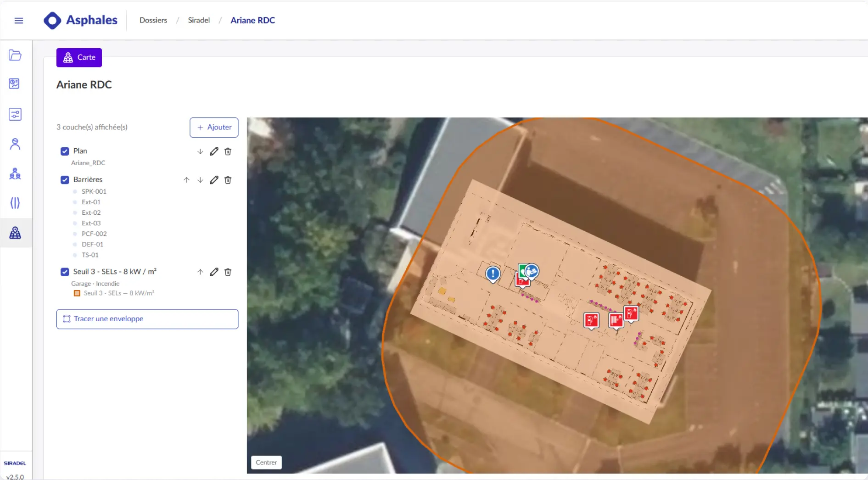Toggle the Barrières layer checkbox
Image resolution: width=868 pixels, height=480 pixels.
pos(65,180)
